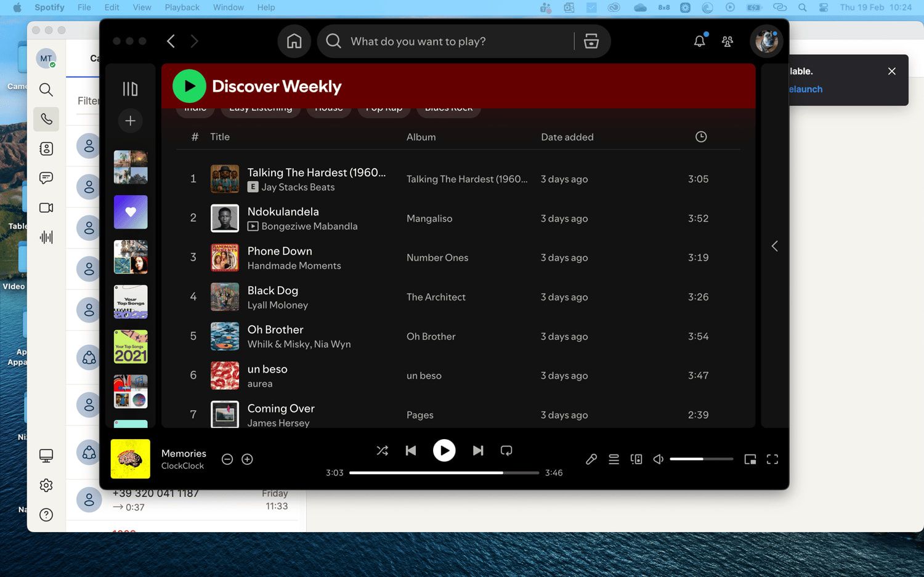Open Connect to a device icon

(636, 459)
